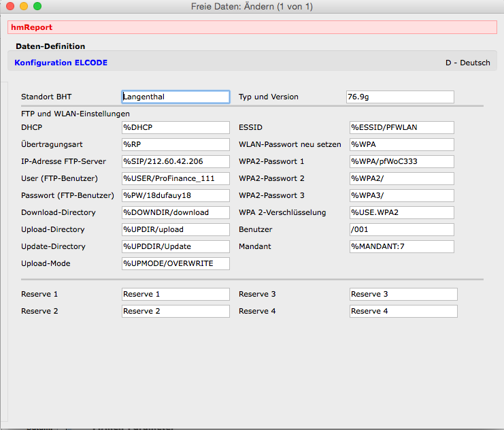
Task: Click the Mandant field
Action: pos(401,246)
